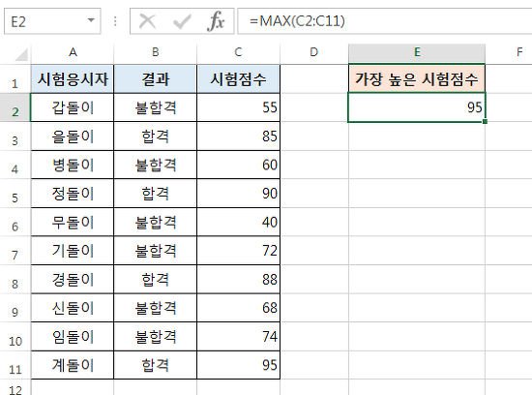This screenshot has height=395, width=532.
Task: Select column B header
Action: [x=156, y=52]
